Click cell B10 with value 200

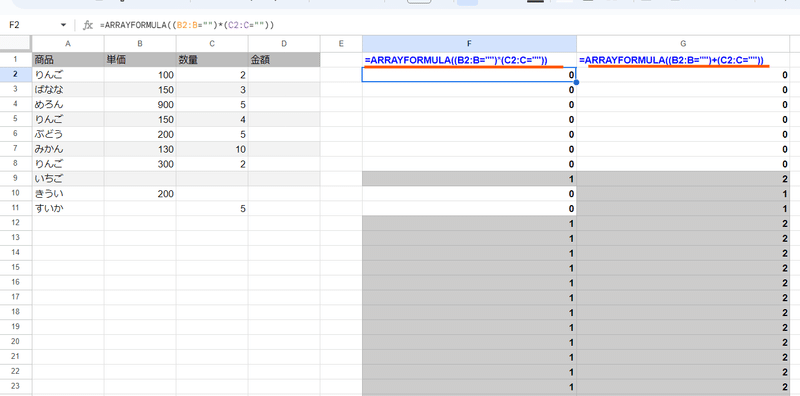click(x=140, y=193)
